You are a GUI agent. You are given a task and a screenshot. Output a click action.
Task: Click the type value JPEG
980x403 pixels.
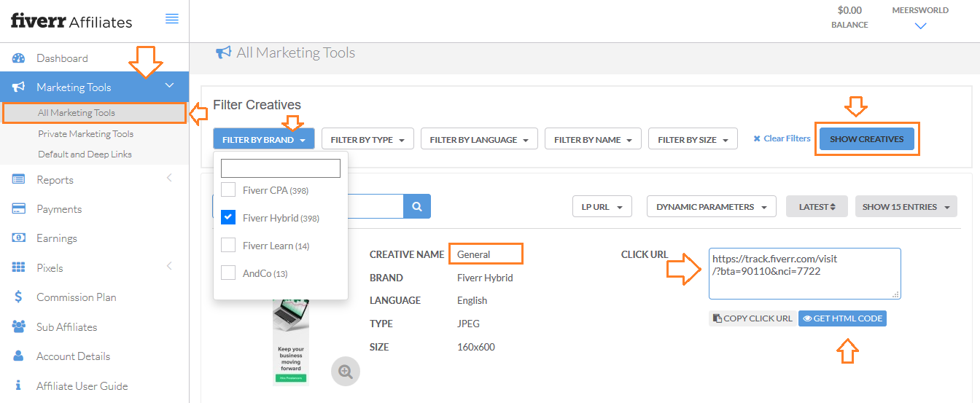pos(469,324)
